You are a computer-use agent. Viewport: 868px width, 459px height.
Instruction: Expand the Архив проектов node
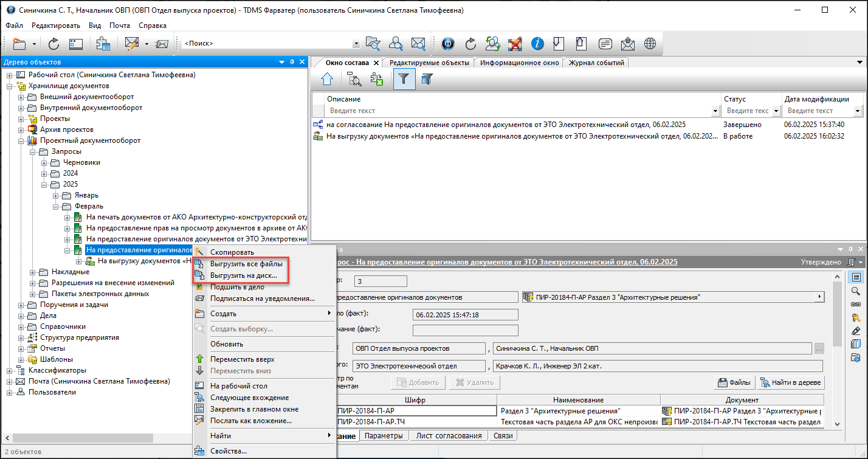(x=21, y=129)
